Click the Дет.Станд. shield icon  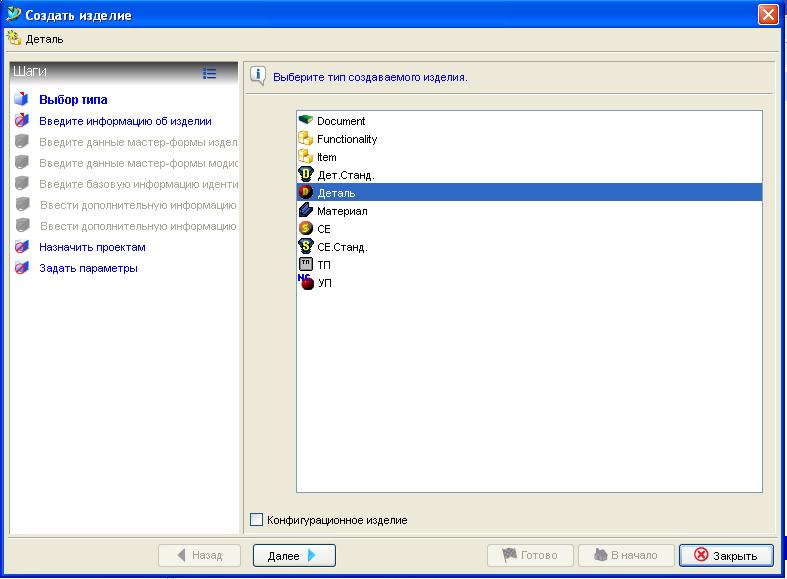click(x=306, y=174)
